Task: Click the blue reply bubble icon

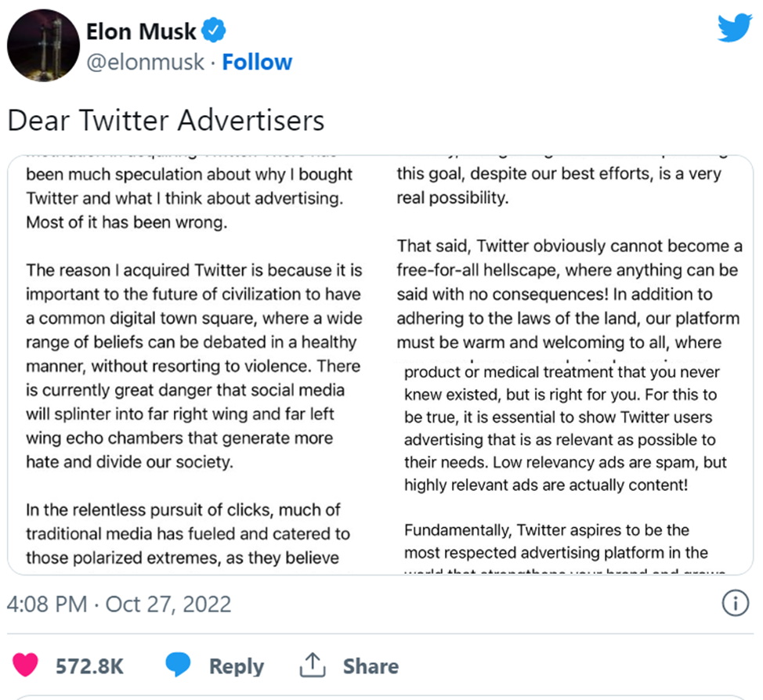Action: (x=179, y=666)
